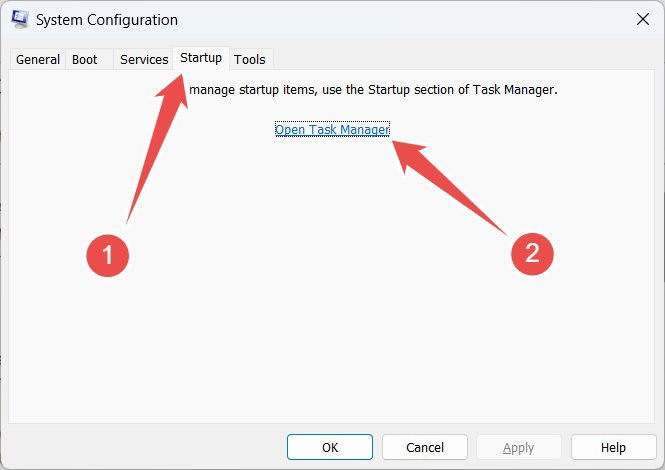Click the red circle numbered 1

pos(108,255)
